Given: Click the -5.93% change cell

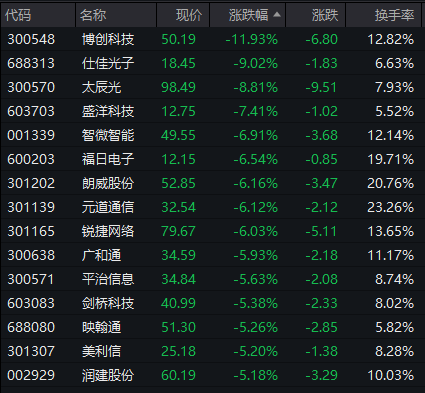Looking at the screenshot, I should [256, 255].
